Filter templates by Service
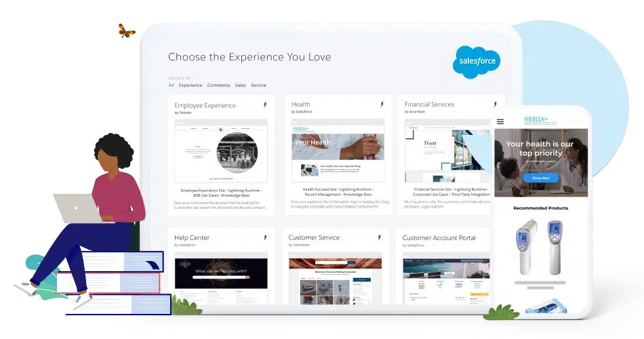This screenshot has width=644, height=339. tap(258, 85)
